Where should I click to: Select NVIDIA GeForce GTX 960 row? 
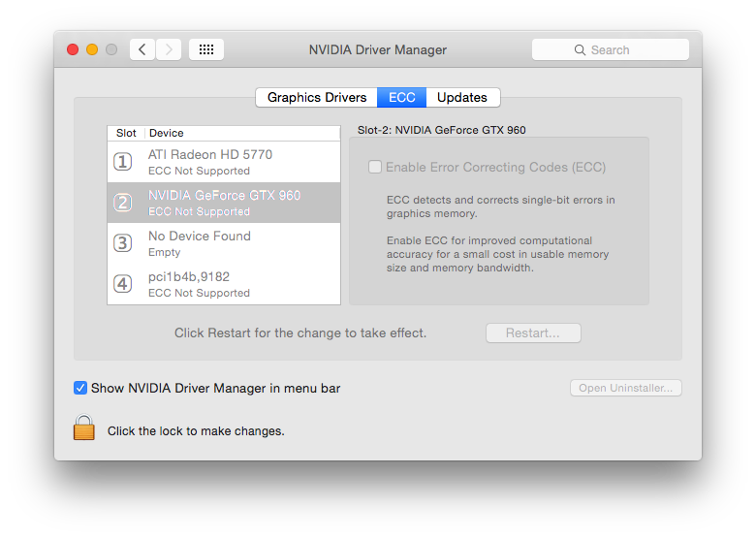point(224,203)
